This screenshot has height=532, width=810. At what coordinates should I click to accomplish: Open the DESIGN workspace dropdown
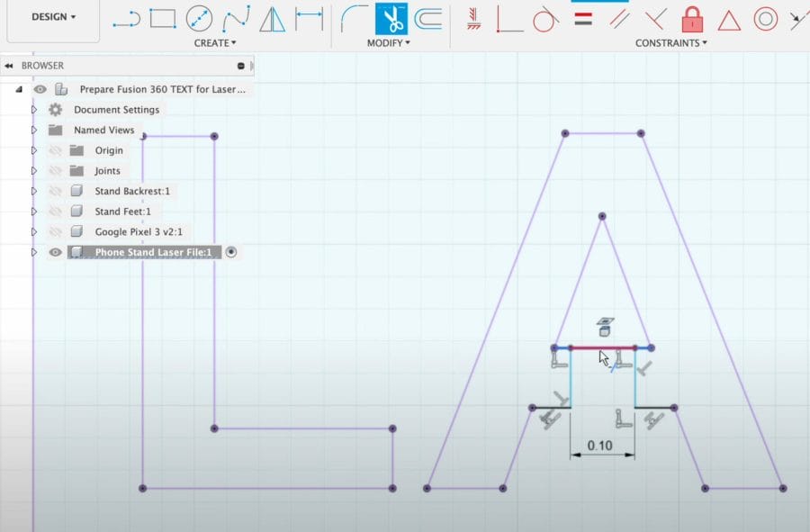point(53,17)
